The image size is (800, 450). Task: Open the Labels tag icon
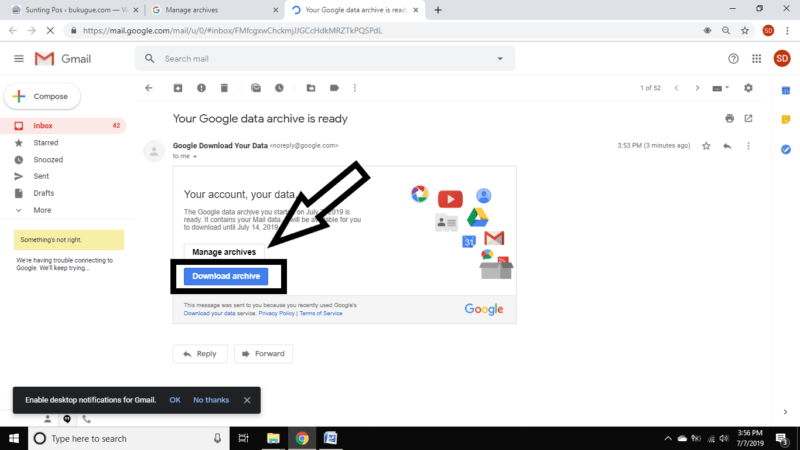coord(334,88)
